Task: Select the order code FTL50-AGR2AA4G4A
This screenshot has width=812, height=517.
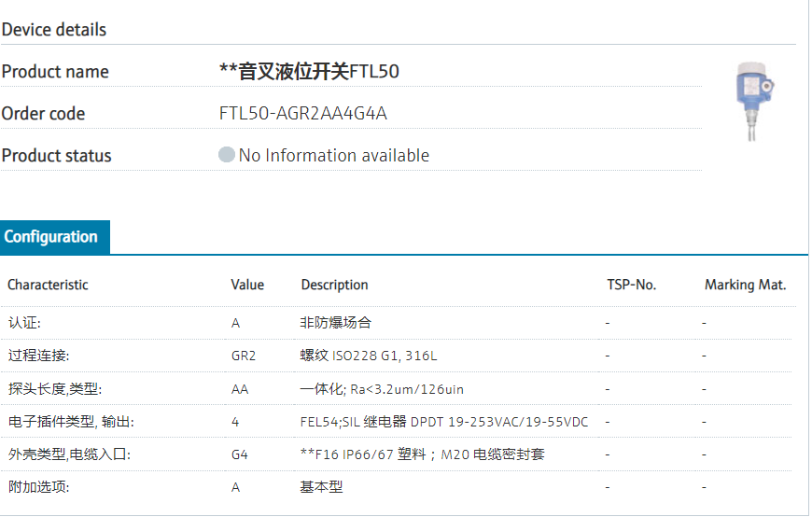Action: click(302, 114)
